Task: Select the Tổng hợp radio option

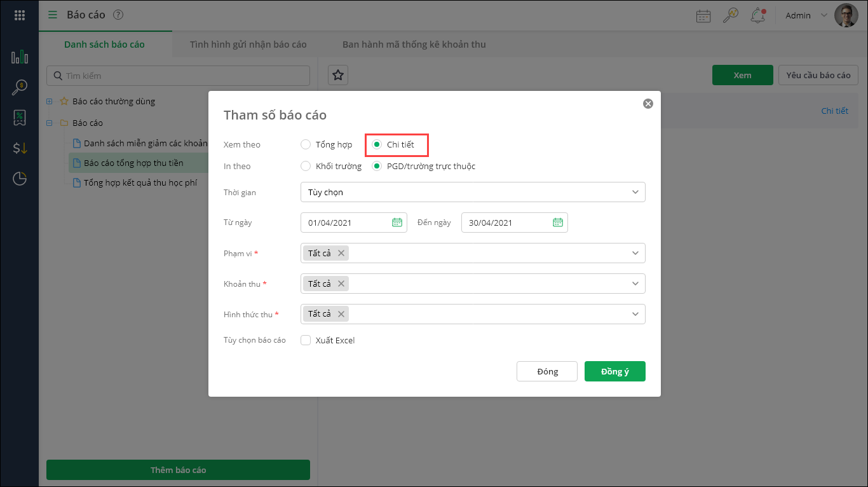Action: (306, 144)
